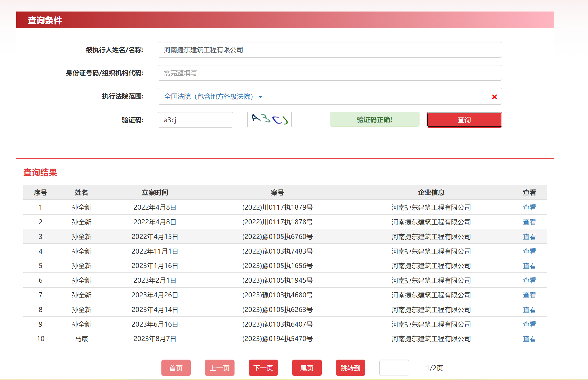The image size is (588, 380).
Task: Click the 被执行人姓名/名称 input field
Action: (x=330, y=50)
